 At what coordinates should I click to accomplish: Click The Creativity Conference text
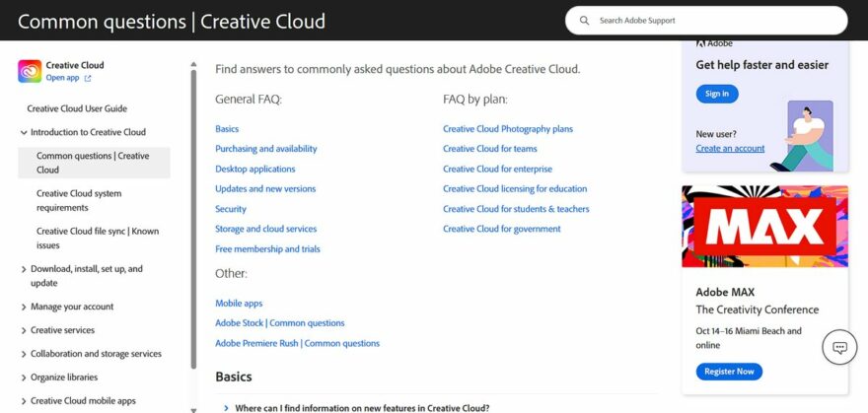click(758, 310)
